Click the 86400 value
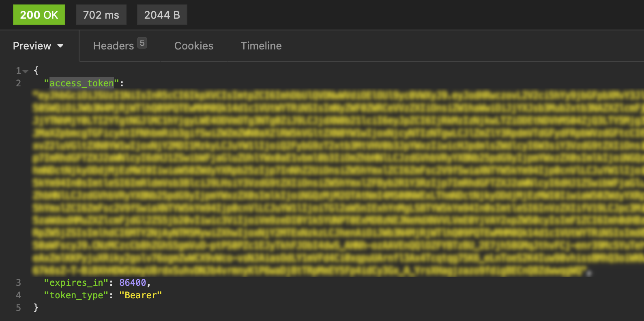 tap(133, 282)
